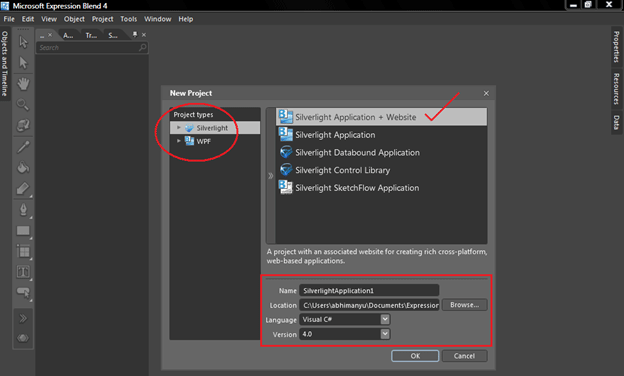The width and height of the screenshot is (624, 376).
Task: Close the docked panel group
Action: pos(144,35)
